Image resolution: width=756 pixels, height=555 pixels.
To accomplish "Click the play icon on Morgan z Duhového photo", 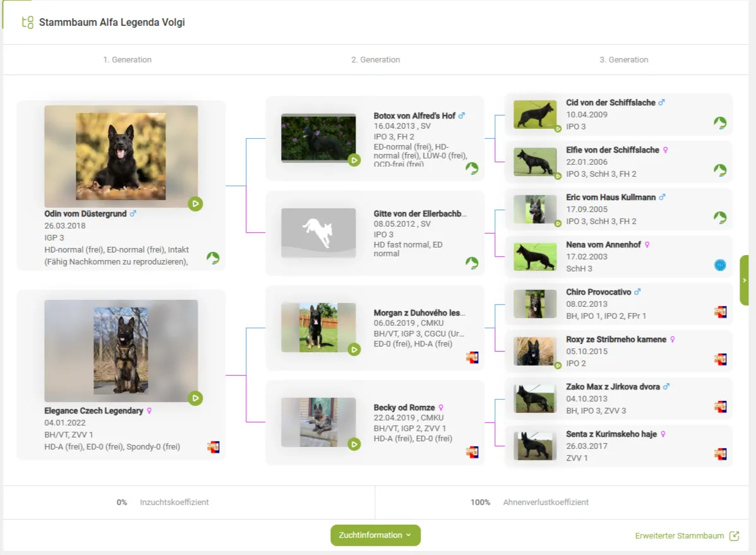I will pyautogui.click(x=354, y=349).
